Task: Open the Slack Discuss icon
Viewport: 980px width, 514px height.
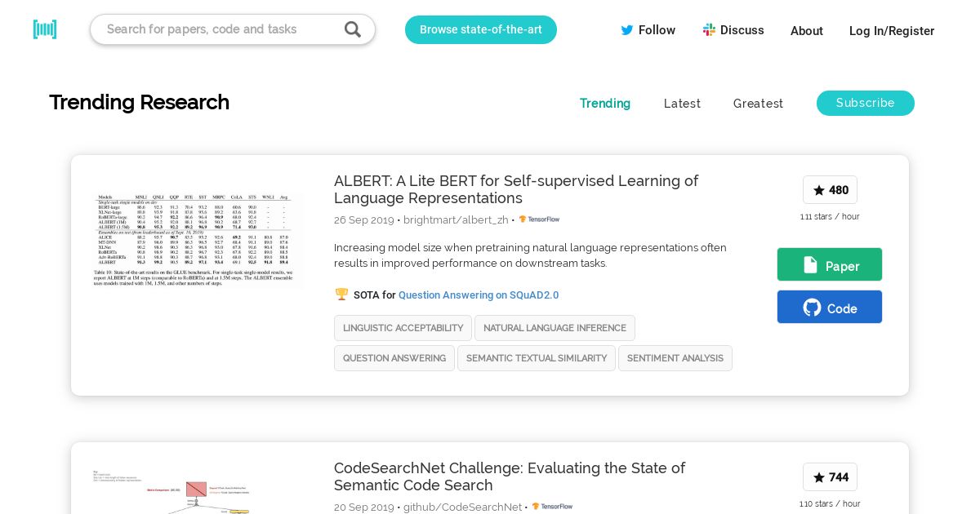Action: 709,30
